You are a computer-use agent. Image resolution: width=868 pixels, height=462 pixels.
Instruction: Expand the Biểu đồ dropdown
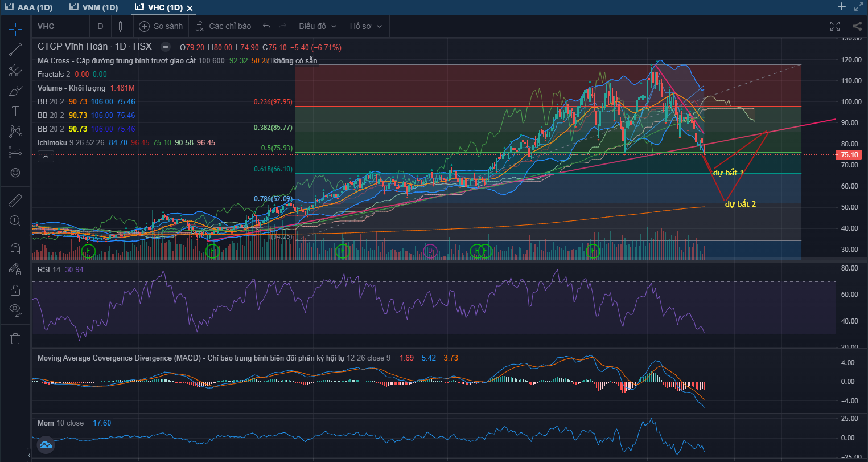click(318, 26)
